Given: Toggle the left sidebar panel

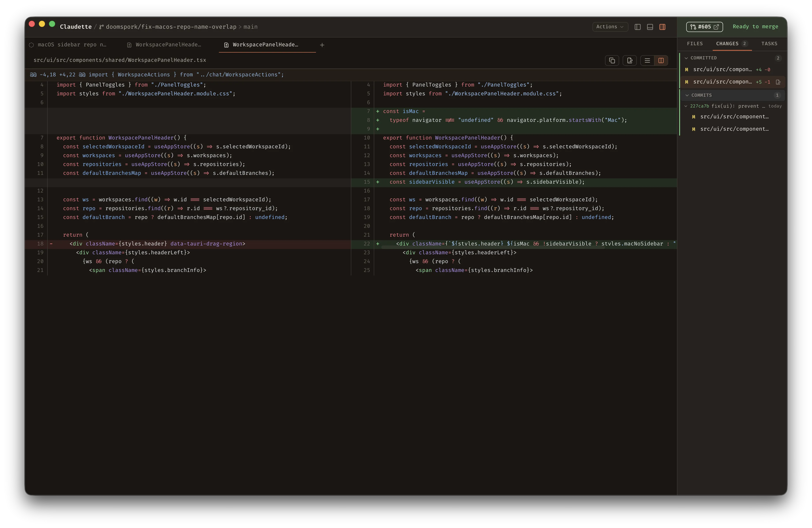Looking at the screenshot, I should pos(637,27).
